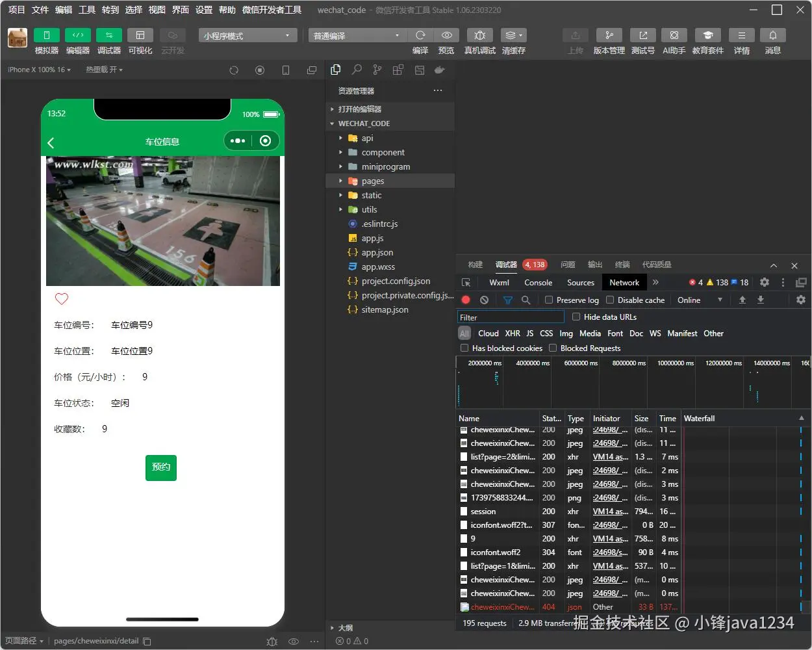The height and width of the screenshot is (650, 812).
Task: Check Has blocked cookies checkbox
Action: [464, 348]
